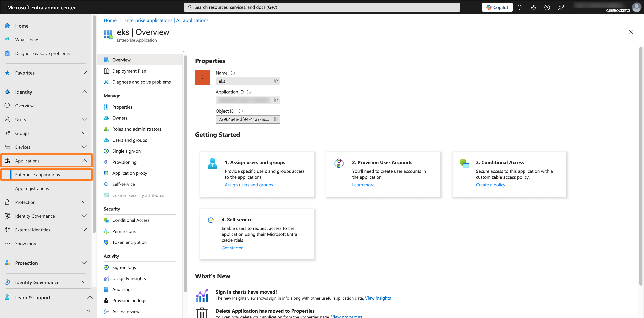Open the settings gear

point(533,7)
